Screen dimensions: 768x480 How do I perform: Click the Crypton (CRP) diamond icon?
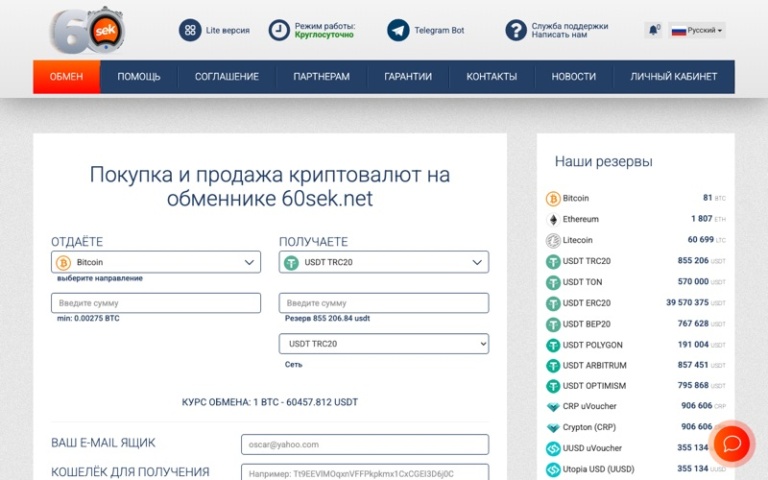[553, 428]
